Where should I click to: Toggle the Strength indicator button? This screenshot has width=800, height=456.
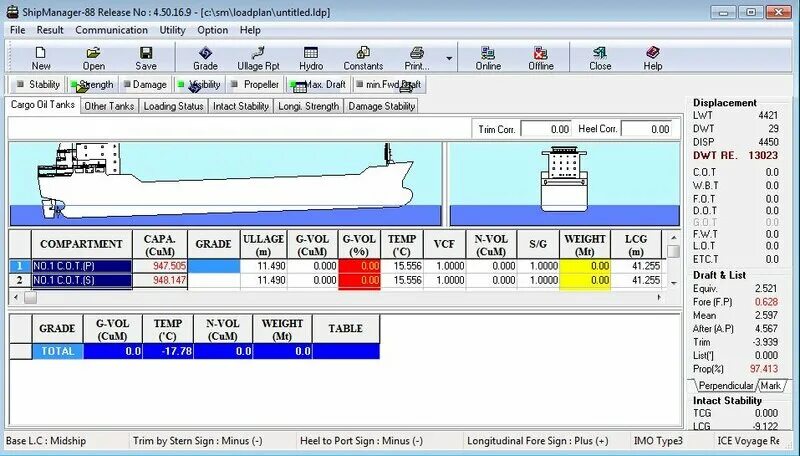click(x=92, y=84)
